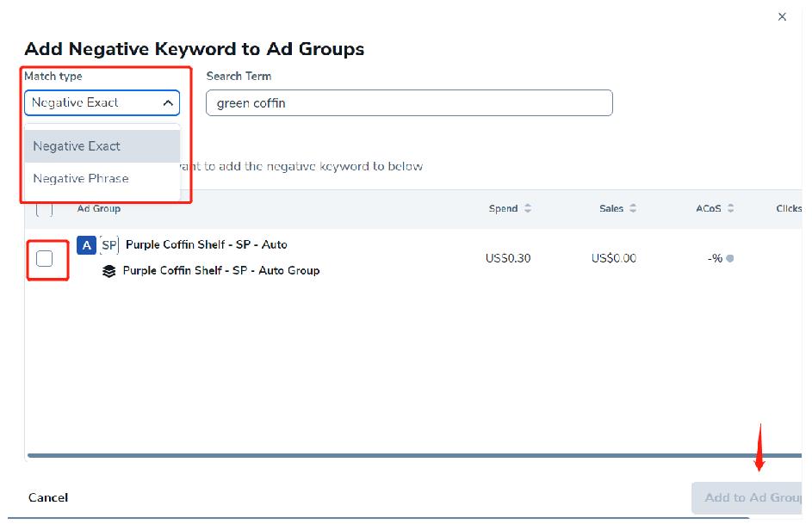Sort by Spend using the sort arrows
The width and height of the screenshot is (812, 524).
(x=528, y=208)
